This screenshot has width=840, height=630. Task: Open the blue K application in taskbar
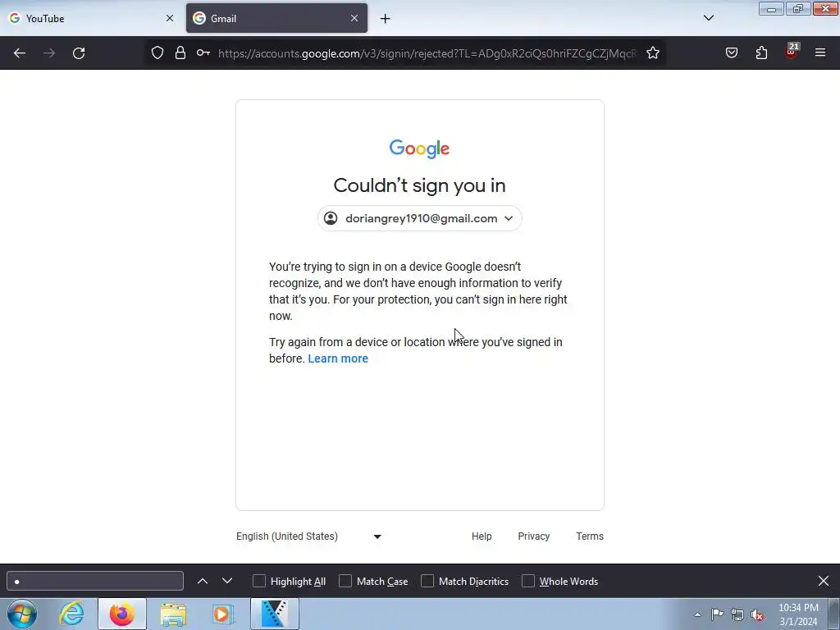pos(274,614)
